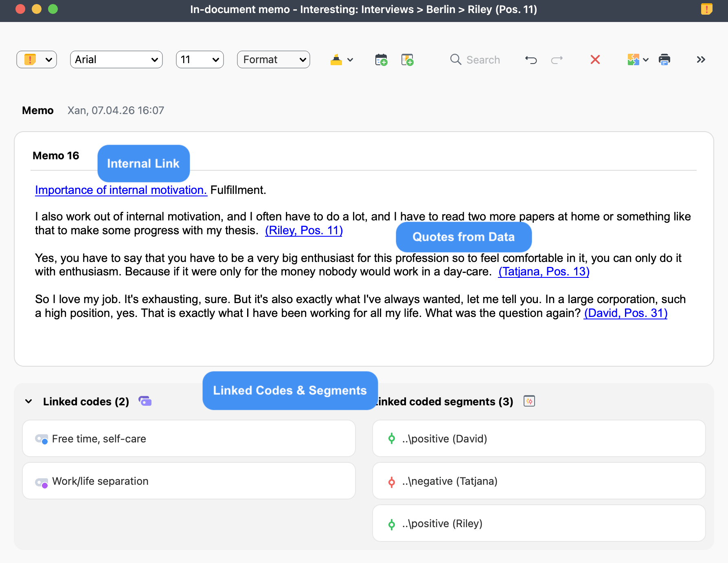Select the negative (Tatjana) coded segment
This screenshot has height=563, width=728.
coord(450,481)
